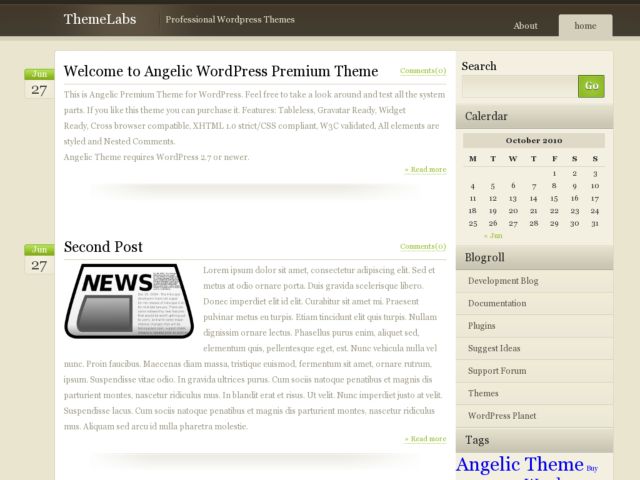Click Read more under the Welcome post
The width and height of the screenshot is (640, 480).
coord(425,170)
